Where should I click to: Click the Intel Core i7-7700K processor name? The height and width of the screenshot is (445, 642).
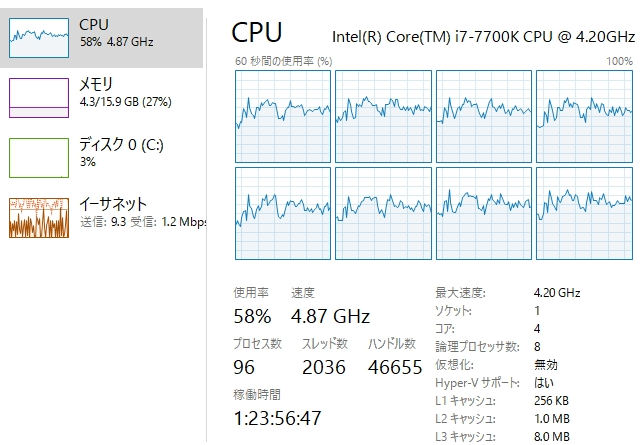click(481, 37)
